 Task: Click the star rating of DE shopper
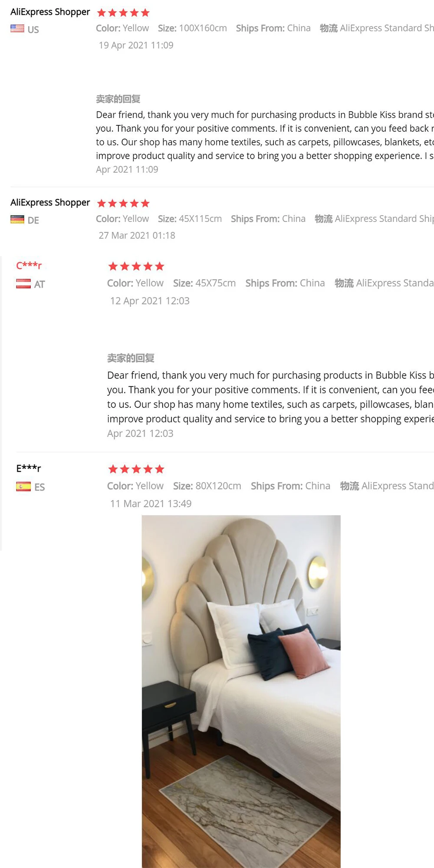pyautogui.click(x=123, y=203)
